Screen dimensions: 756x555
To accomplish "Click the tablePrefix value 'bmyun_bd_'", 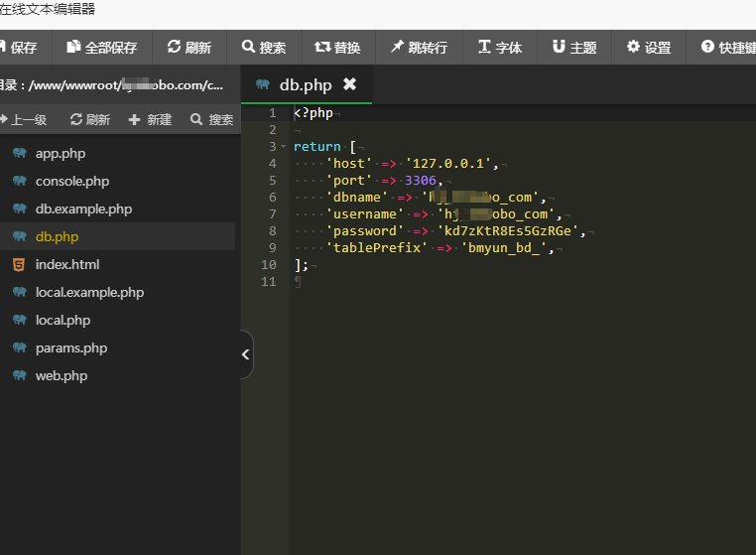I will 504,248.
